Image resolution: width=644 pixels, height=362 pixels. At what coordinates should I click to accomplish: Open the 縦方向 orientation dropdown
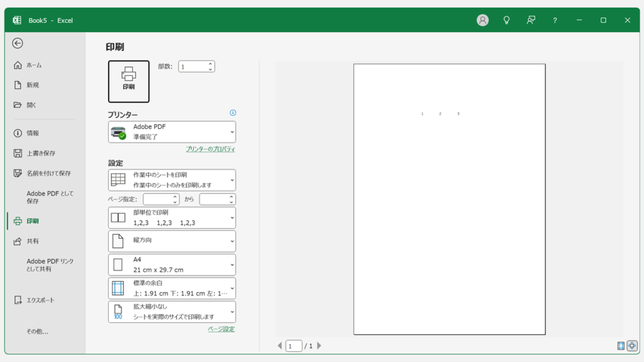pyautogui.click(x=172, y=241)
